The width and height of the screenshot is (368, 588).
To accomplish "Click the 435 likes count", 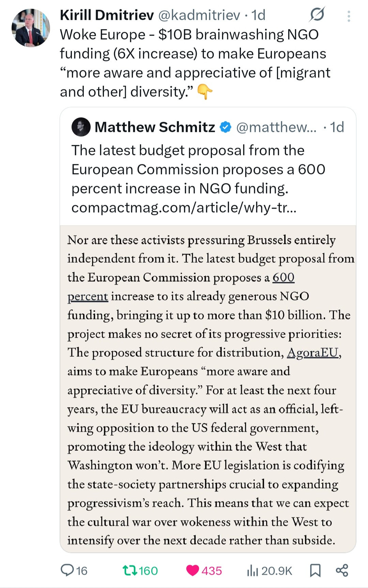I will pos(212,571).
